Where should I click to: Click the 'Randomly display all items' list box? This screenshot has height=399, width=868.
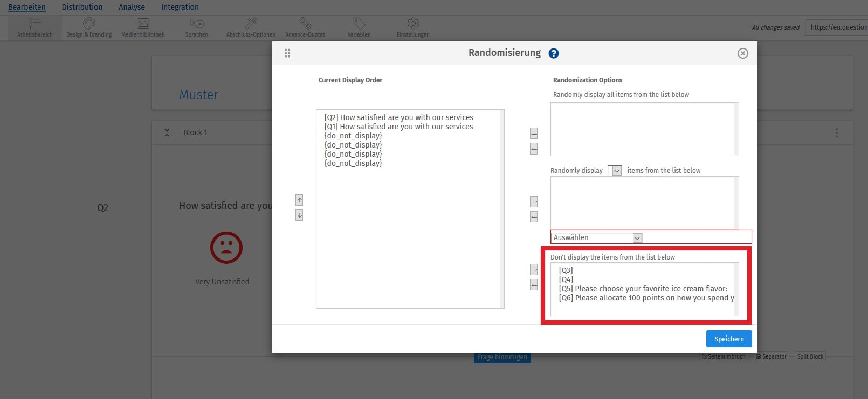click(644, 129)
